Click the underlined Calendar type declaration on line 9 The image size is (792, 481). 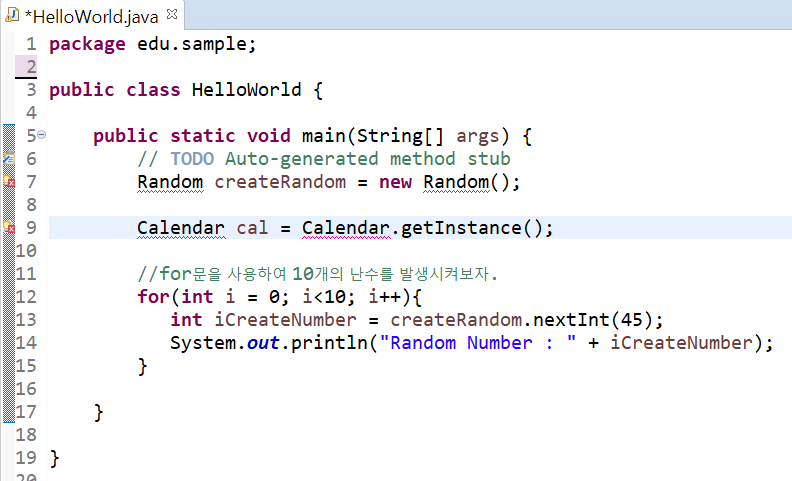(x=181, y=228)
